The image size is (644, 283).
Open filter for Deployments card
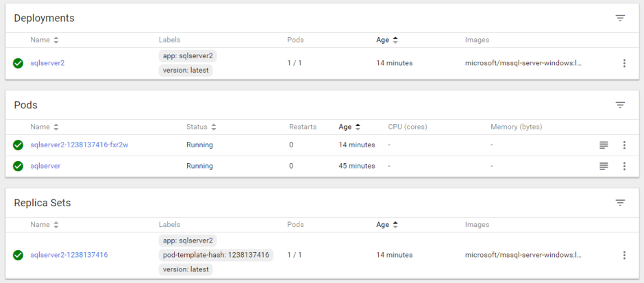click(x=620, y=18)
